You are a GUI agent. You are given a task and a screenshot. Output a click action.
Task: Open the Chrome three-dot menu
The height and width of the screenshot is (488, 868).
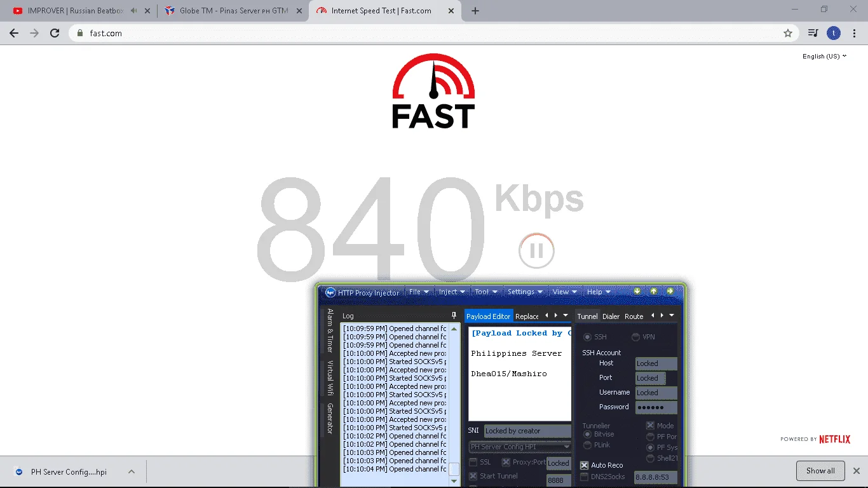coord(853,33)
